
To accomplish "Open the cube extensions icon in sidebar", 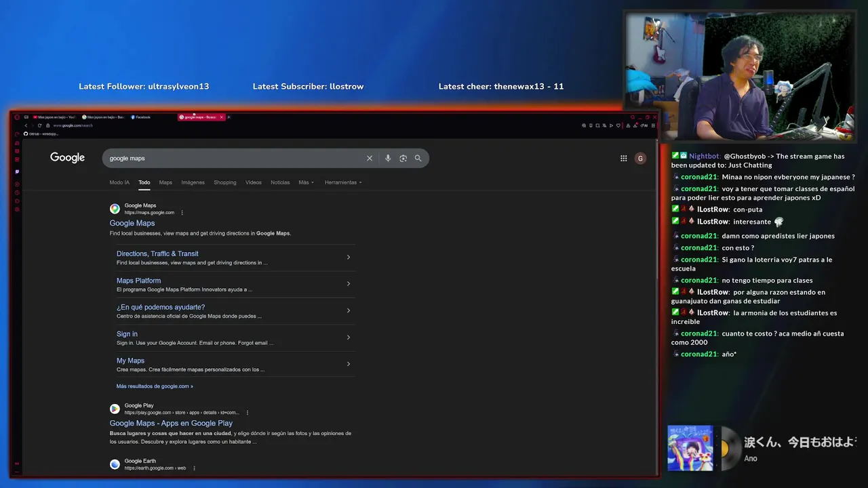I will click(17, 201).
